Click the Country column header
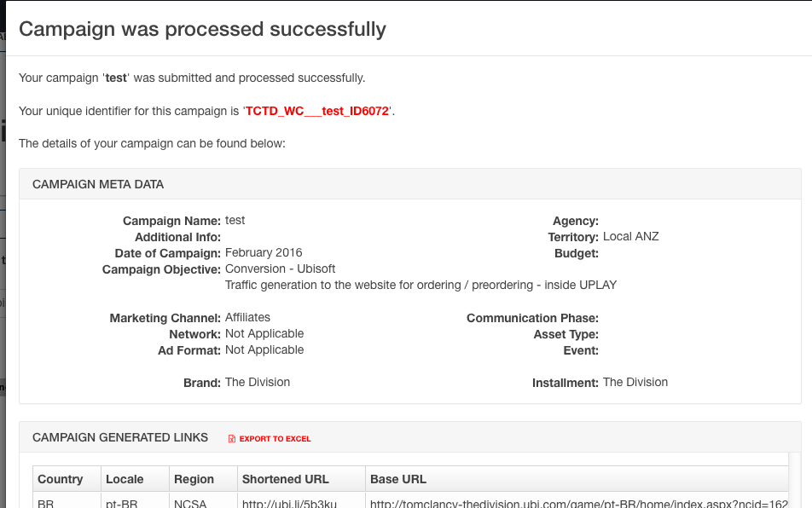812x508 pixels. pyautogui.click(x=61, y=479)
